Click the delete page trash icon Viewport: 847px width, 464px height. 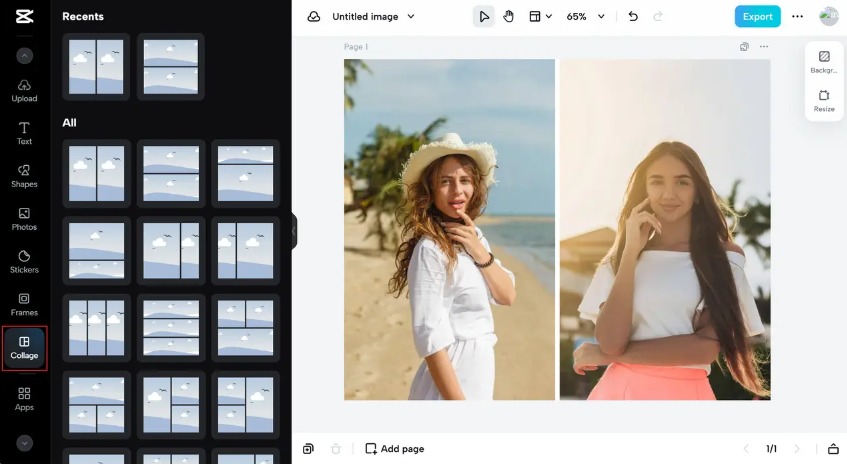[x=336, y=449]
